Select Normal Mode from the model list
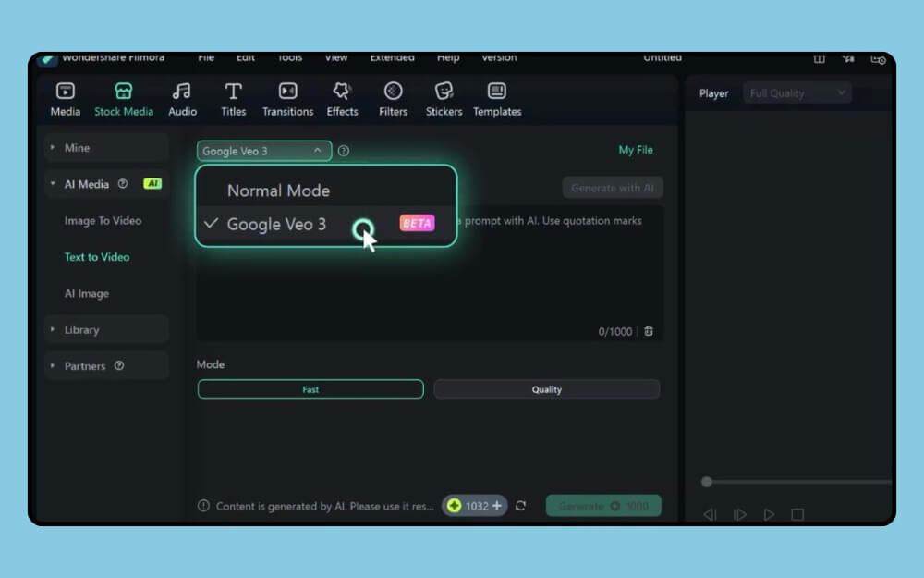The height and width of the screenshot is (578, 924). click(x=278, y=191)
